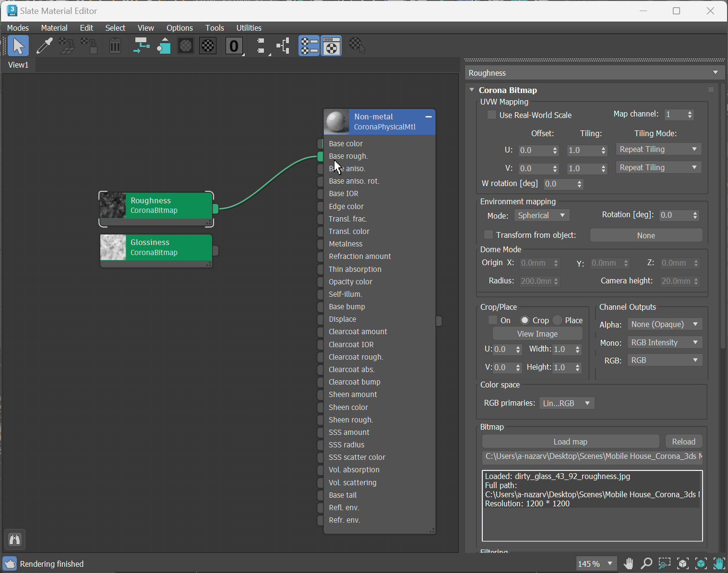This screenshot has width=728, height=573.
Task: Open the Material ID Channel flyout
Action: click(234, 46)
